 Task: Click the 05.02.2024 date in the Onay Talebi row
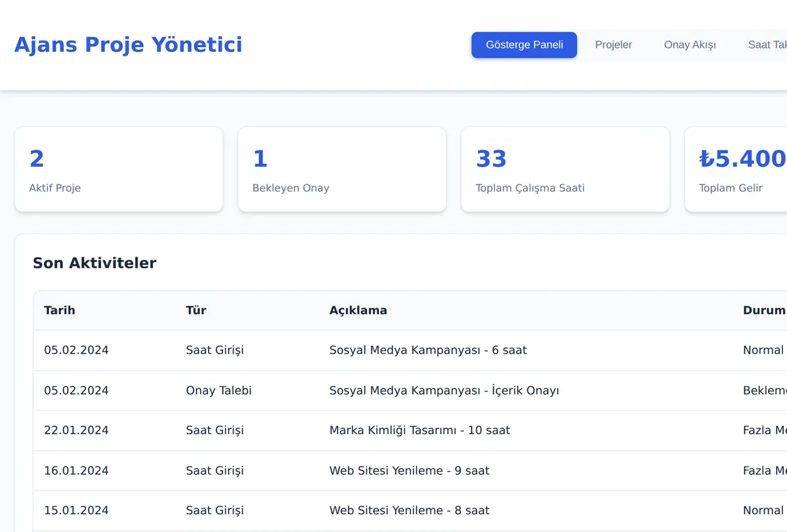coord(76,390)
